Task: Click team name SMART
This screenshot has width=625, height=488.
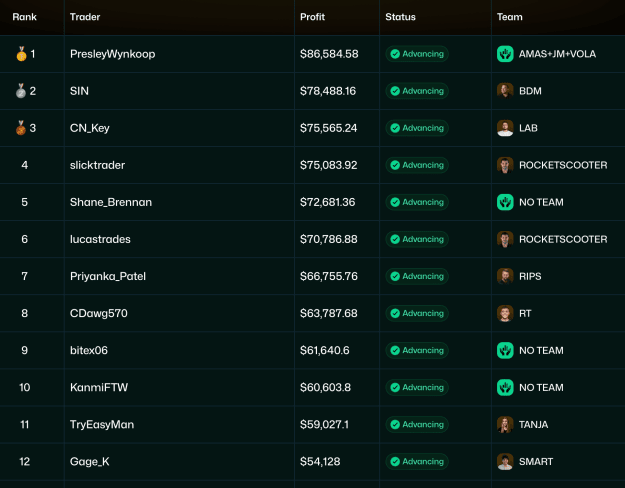Action: (536, 462)
